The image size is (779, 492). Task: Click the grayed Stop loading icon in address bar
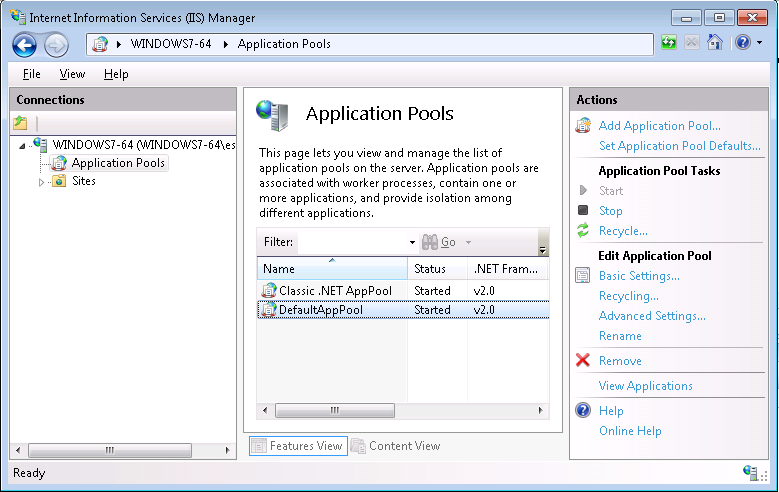[692, 42]
